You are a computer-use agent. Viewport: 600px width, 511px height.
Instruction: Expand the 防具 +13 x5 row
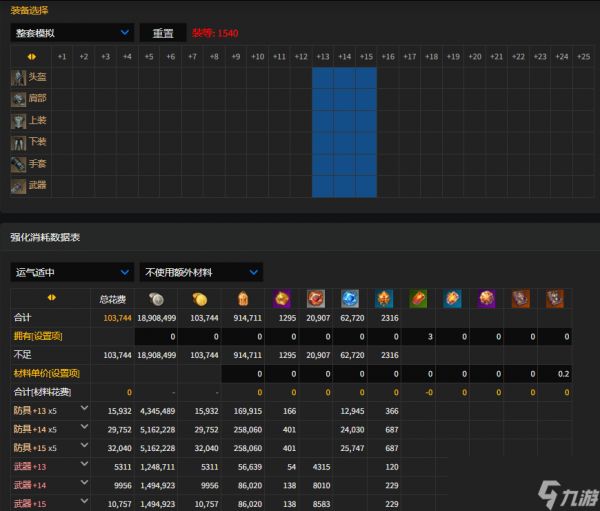(85, 408)
